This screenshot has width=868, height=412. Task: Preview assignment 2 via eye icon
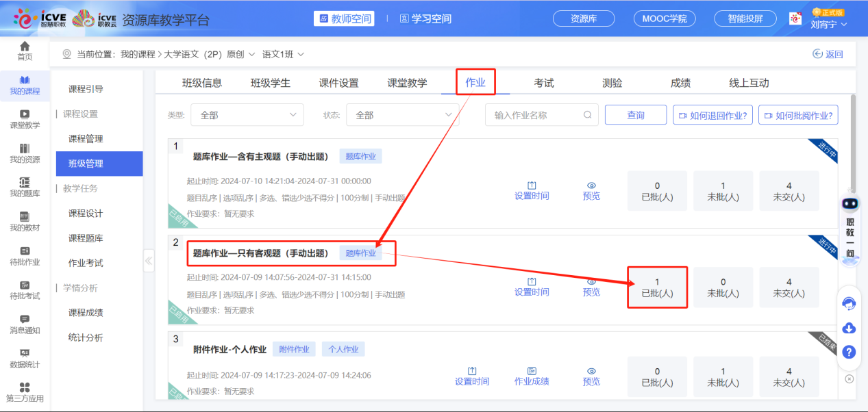coord(591,281)
